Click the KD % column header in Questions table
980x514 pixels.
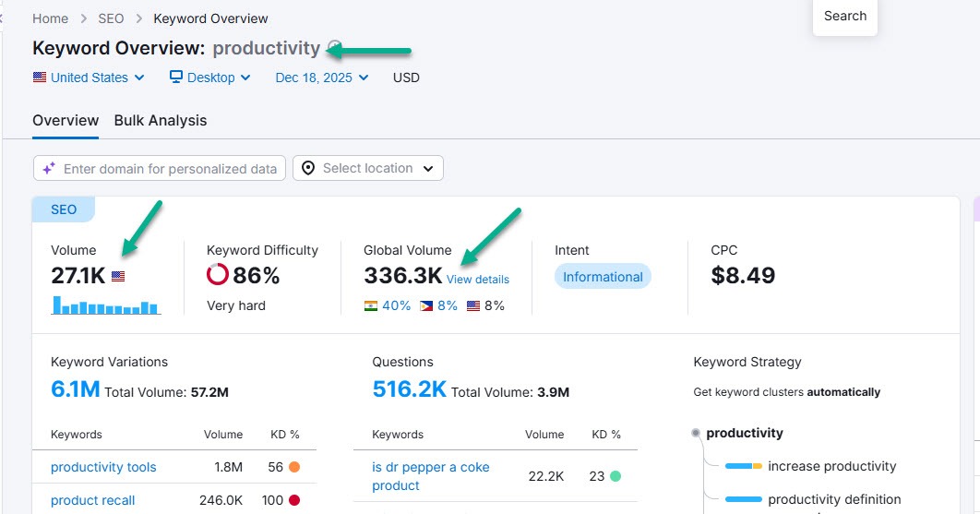click(x=606, y=435)
